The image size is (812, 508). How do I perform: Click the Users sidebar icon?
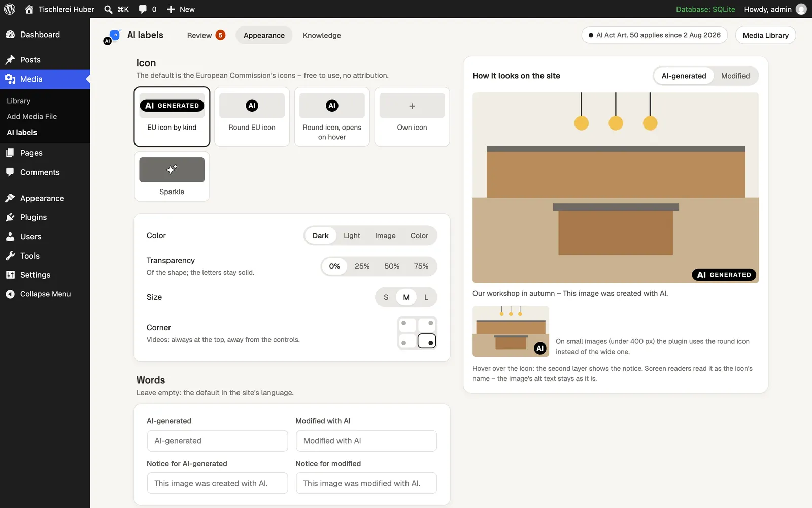[x=10, y=237]
